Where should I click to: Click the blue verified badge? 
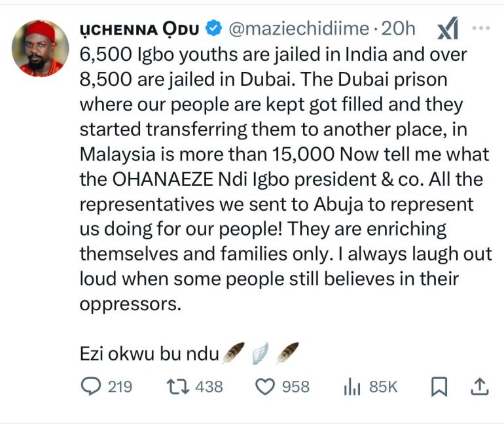[x=214, y=29]
